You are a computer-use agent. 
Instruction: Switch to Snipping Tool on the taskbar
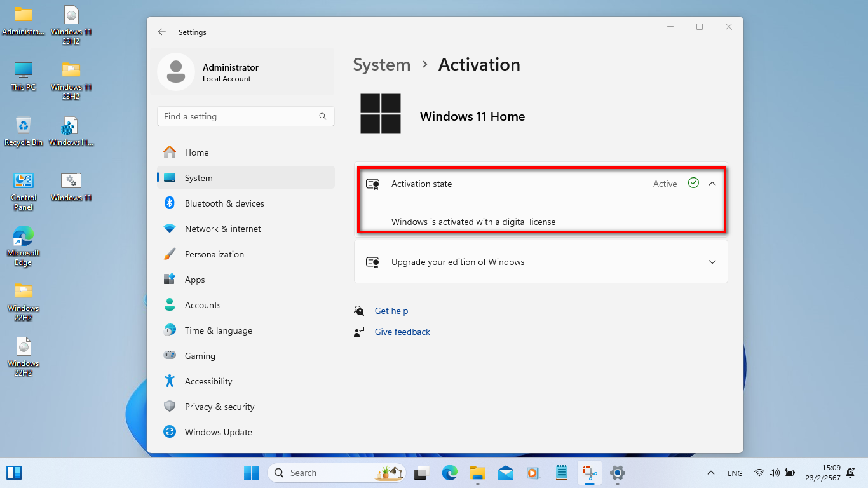(590, 473)
